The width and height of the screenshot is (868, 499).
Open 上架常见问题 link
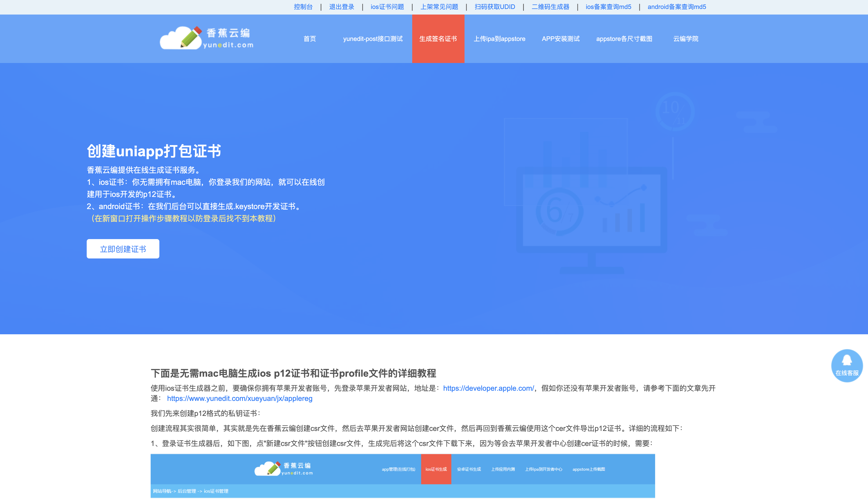click(439, 7)
